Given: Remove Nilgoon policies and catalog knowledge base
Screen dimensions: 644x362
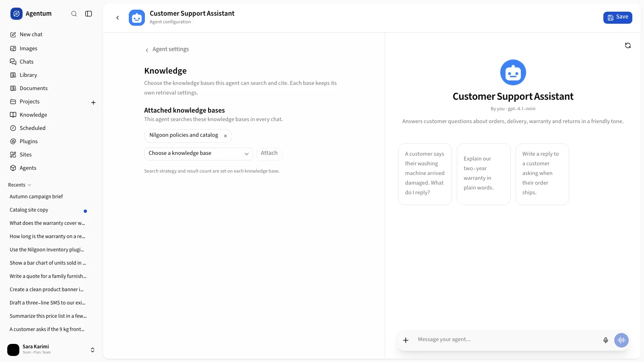Looking at the screenshot, I should pyautogui.click(x=225, y=136).
